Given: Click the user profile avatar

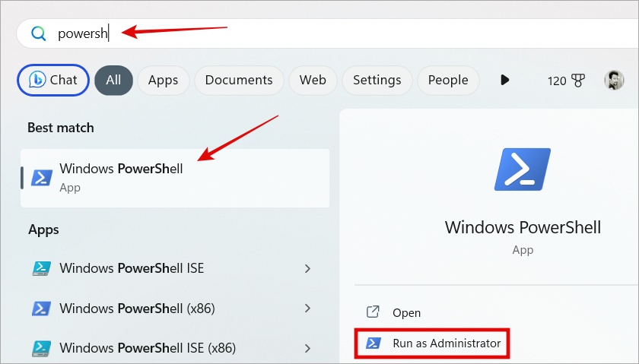Looking at the screenshot, I should (x=614, y=80).
